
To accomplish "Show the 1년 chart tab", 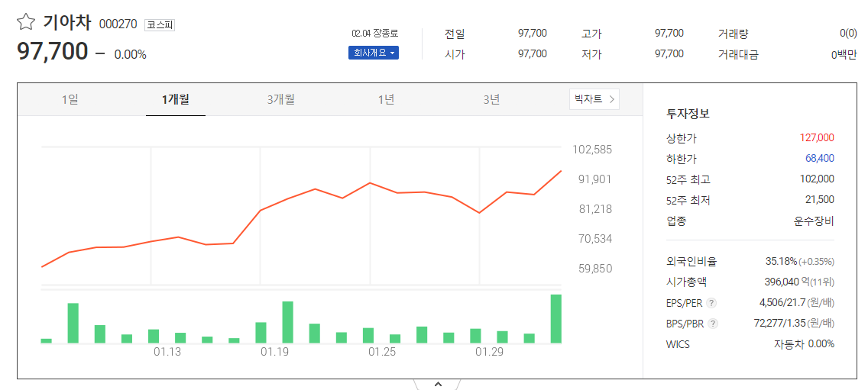I will (387, 99).
